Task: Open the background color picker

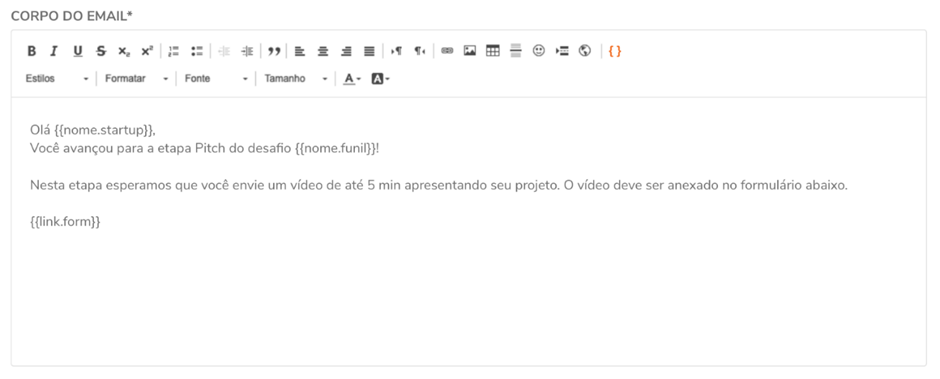Action: pyautogui.click(x=381, y=79)
